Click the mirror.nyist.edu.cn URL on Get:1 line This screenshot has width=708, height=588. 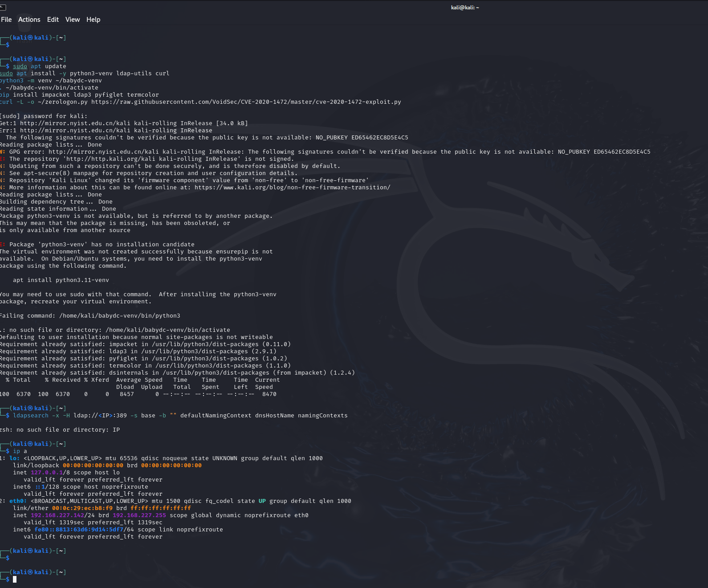[x=75, y=123]
